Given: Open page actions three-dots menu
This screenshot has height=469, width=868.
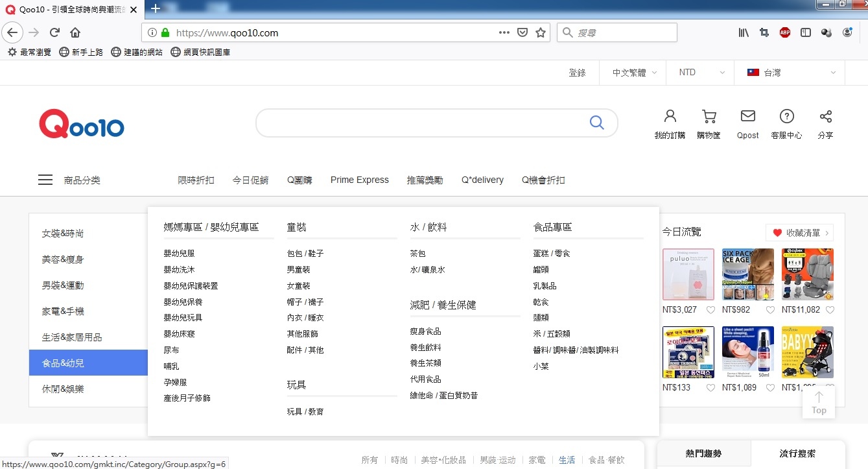Looking at the screenshot, I should click(504, 32).
